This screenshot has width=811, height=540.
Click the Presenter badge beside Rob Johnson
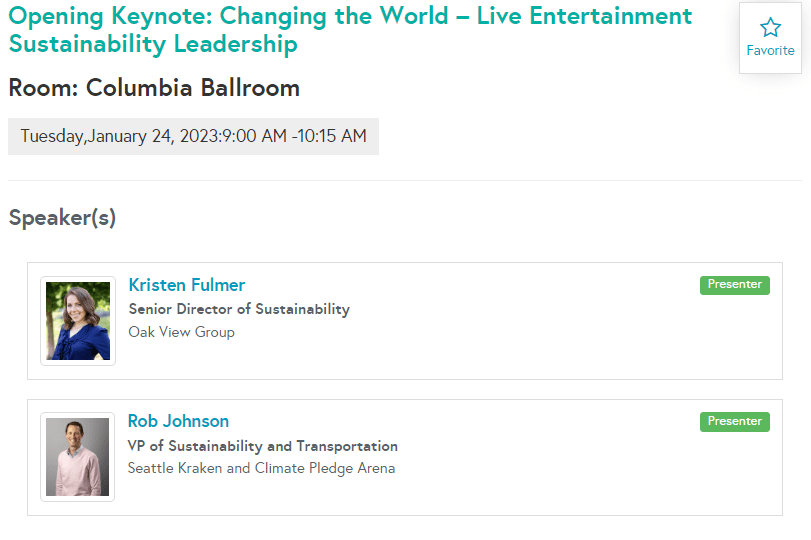(734, 422)
